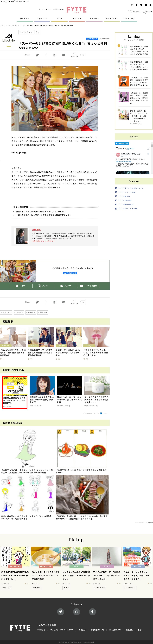
Task: Open the Twitter icon in the top header
Action: (x=141, y=5)
